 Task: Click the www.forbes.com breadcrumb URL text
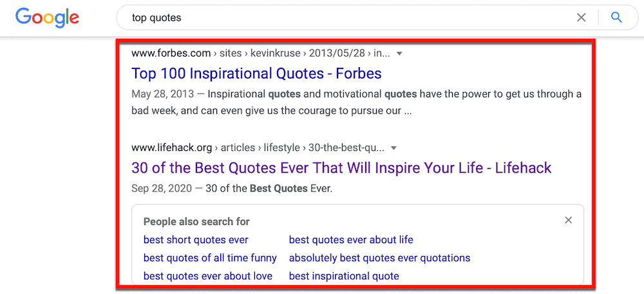[x=261, y=53]
